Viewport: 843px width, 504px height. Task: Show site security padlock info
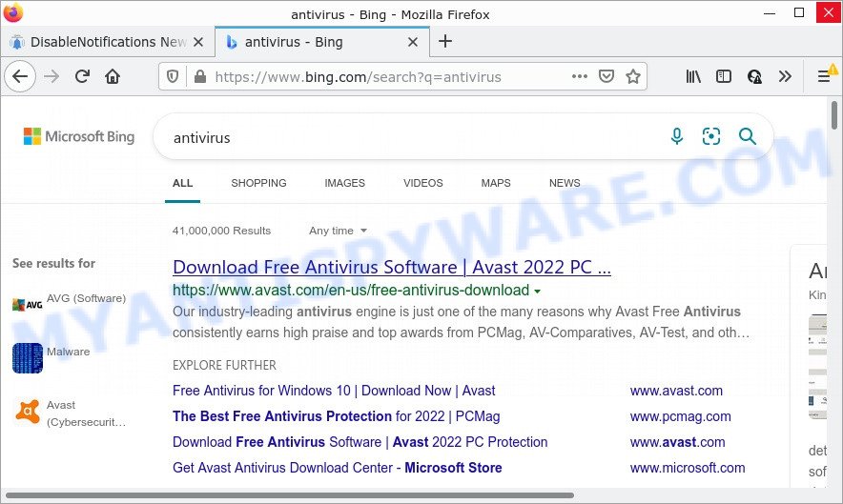200,77
